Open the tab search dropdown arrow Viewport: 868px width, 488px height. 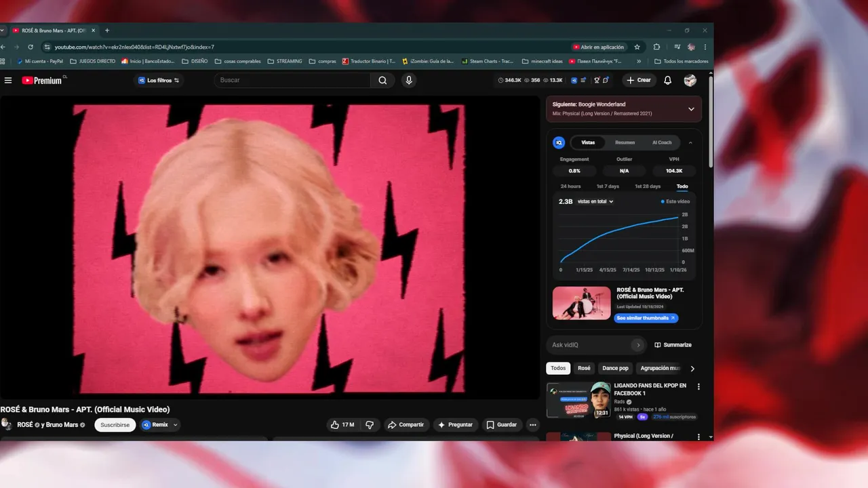point(3,30)
